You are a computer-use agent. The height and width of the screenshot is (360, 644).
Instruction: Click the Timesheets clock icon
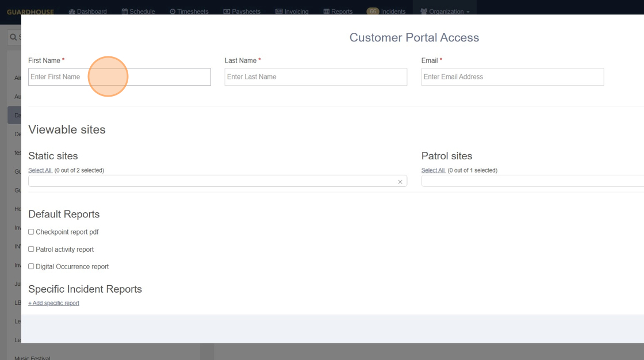tap(172, 12)
